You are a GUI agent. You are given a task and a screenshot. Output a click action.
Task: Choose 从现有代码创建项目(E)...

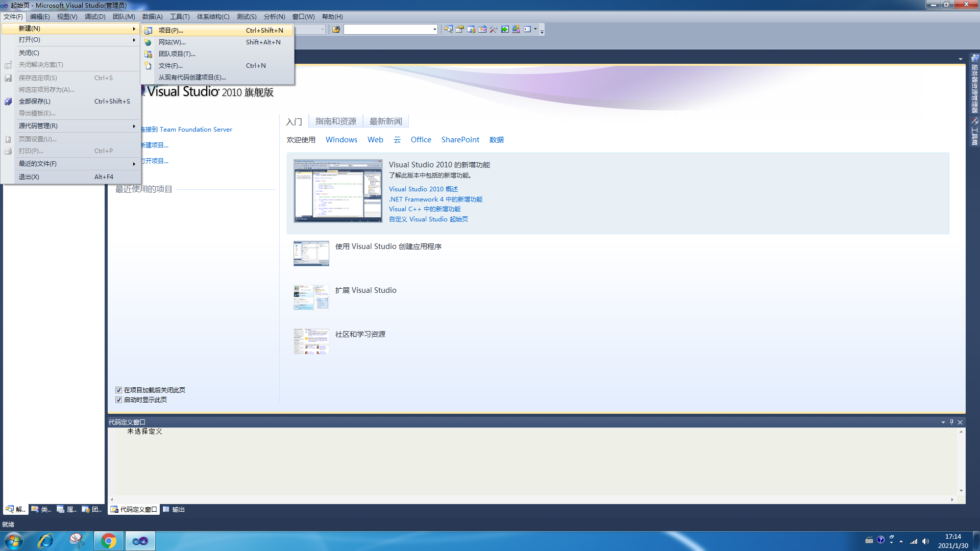tap(217, 78)
